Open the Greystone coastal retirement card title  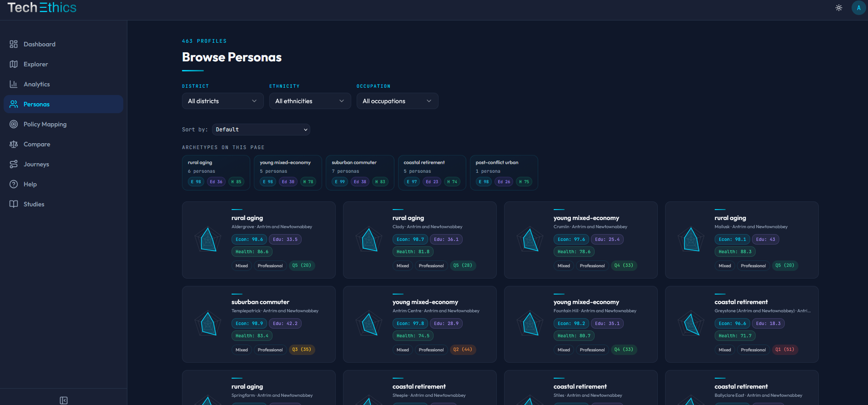click(741, 302)
